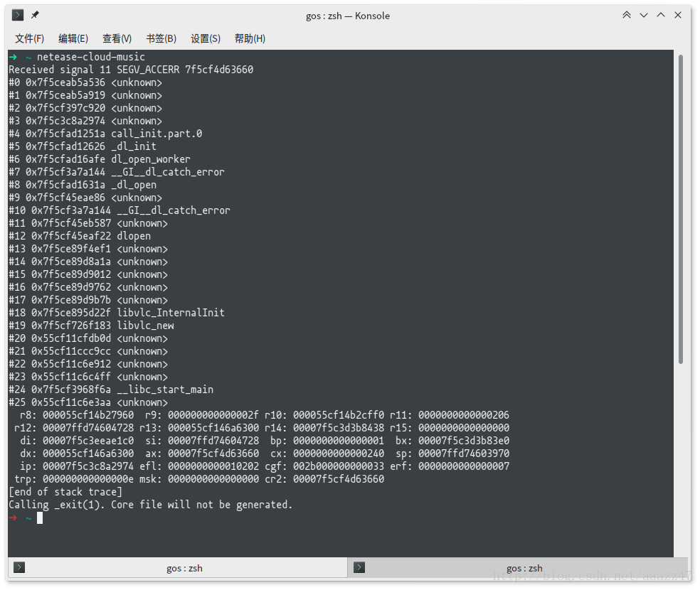The height and width of the screenshot is (590, 700).
Task: Click the ip register value 00007f5c3c8a2974
Action: [88, 466]
